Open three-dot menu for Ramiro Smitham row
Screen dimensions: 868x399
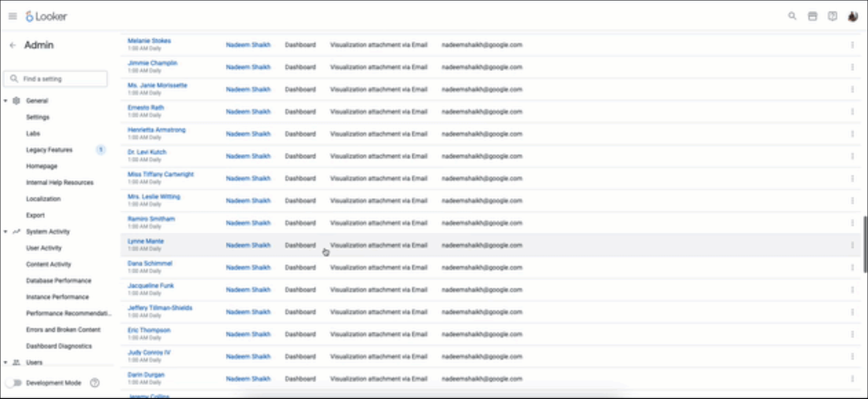(x=852, y=223)
